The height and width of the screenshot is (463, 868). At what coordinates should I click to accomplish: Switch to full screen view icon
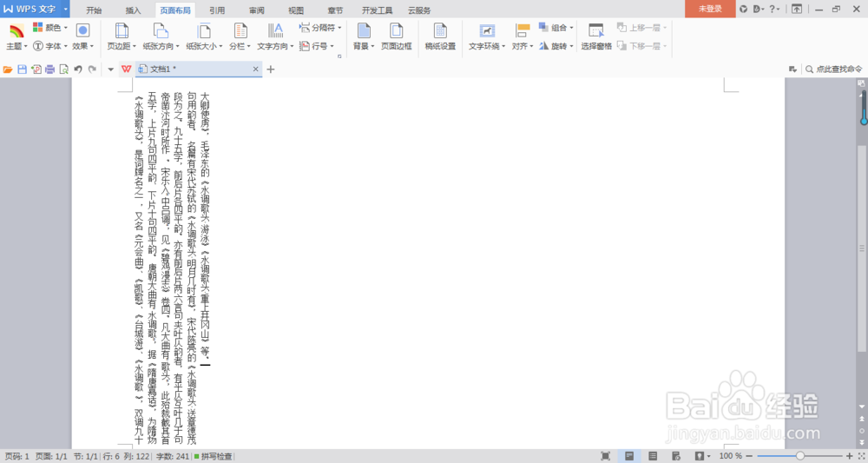[x=605, y=456]
